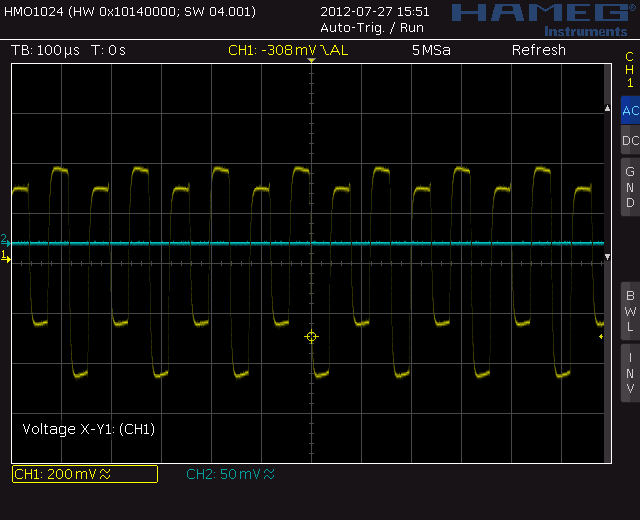The image size is (640, 520).
Task: Click the Refresh acquisition mode label
Action: coord(538,50)
